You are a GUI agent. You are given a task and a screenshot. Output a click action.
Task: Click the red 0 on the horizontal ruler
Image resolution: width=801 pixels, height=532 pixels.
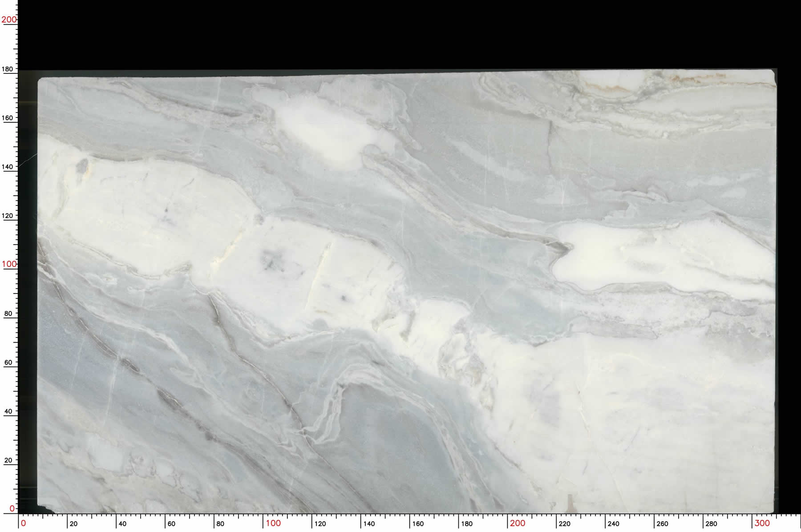coord(24,523)
